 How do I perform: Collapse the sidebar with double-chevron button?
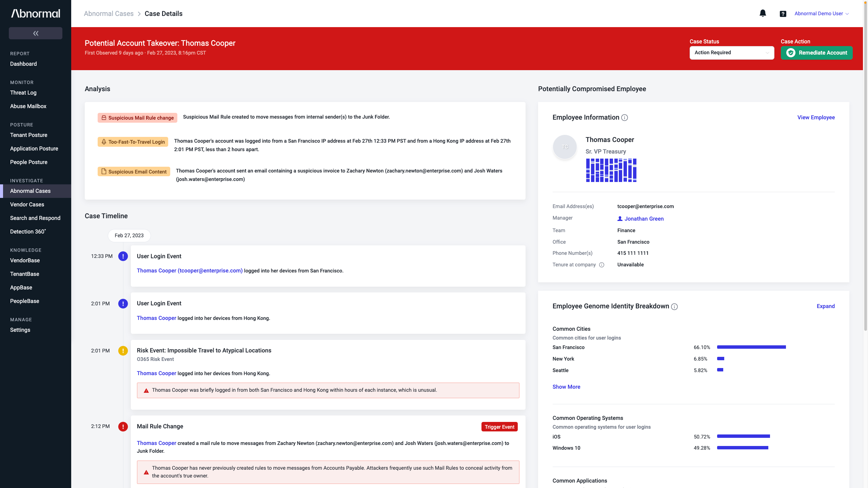(36, 33)
